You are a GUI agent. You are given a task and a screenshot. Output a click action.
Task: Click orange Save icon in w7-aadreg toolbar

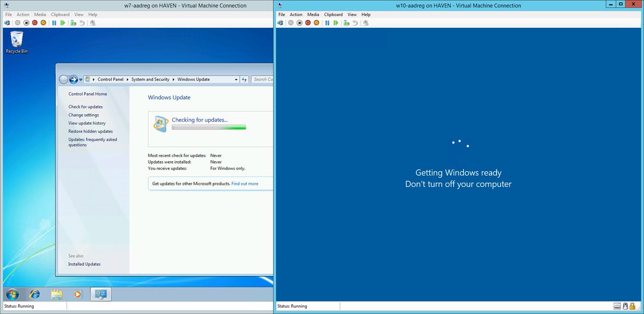coord(43,23)
